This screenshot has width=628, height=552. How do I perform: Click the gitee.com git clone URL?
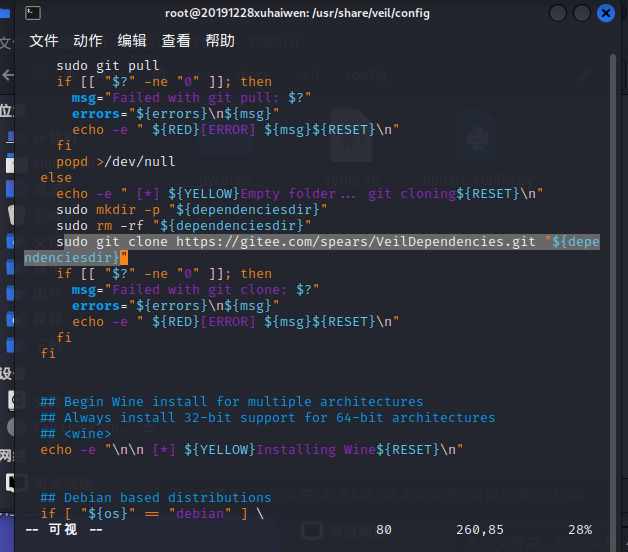[356, 242]
